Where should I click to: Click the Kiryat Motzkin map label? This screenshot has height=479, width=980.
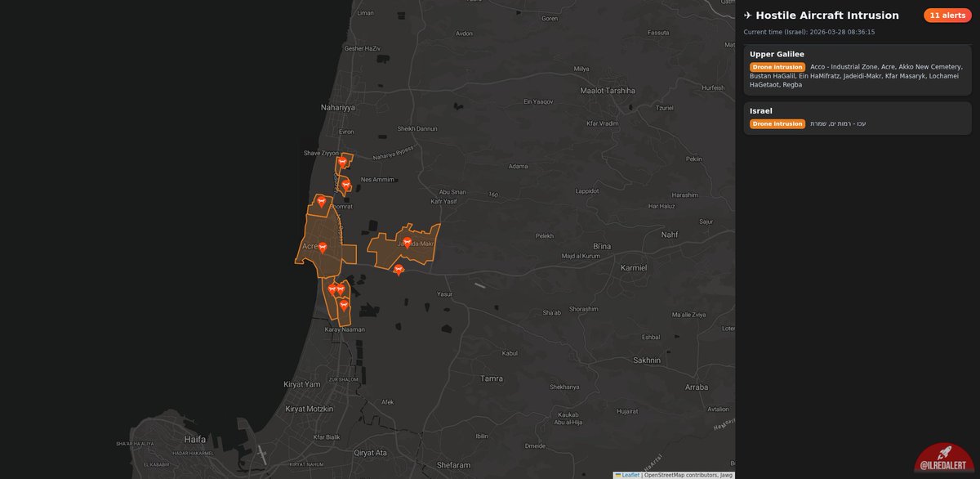coord(310,407)
